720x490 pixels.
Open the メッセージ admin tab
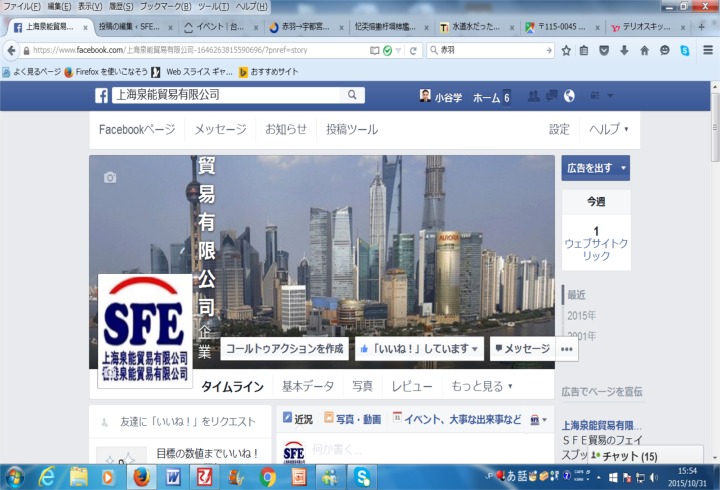coord(220,130)
